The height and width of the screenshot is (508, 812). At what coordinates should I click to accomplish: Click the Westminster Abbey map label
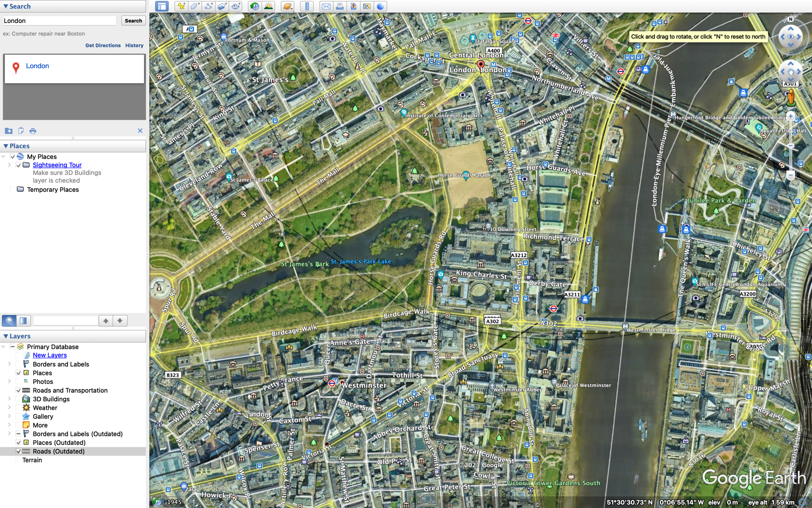pos(518,390)
